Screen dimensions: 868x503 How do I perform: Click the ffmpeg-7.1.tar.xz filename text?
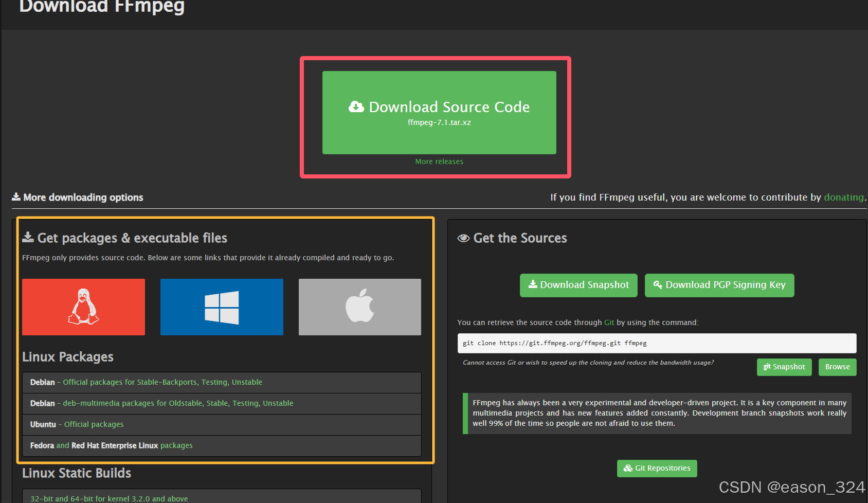click(x=439, y=122)
